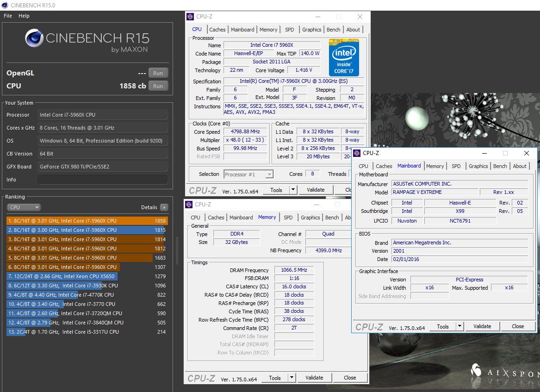Screen dimensions: 540x392
Task: Click Validate in Memory CPU-Z window
Action: point(315,378)
